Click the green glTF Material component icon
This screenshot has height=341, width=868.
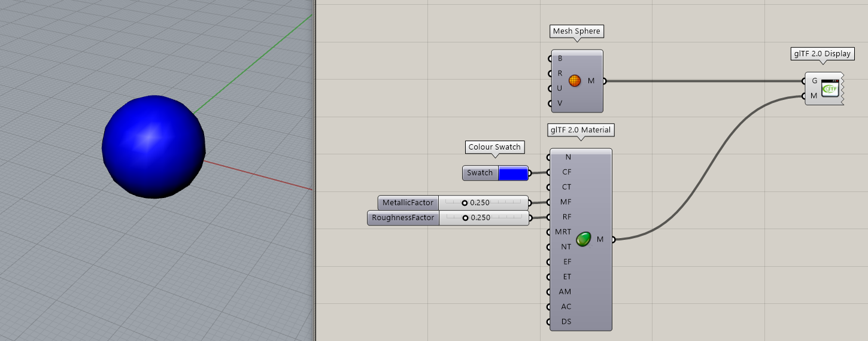(583, 239)
